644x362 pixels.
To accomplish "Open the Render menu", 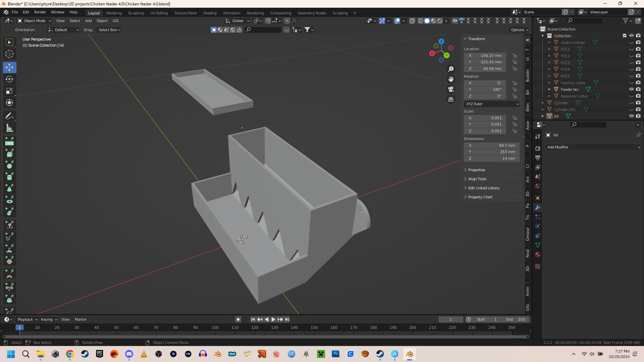I will (40, 12).
